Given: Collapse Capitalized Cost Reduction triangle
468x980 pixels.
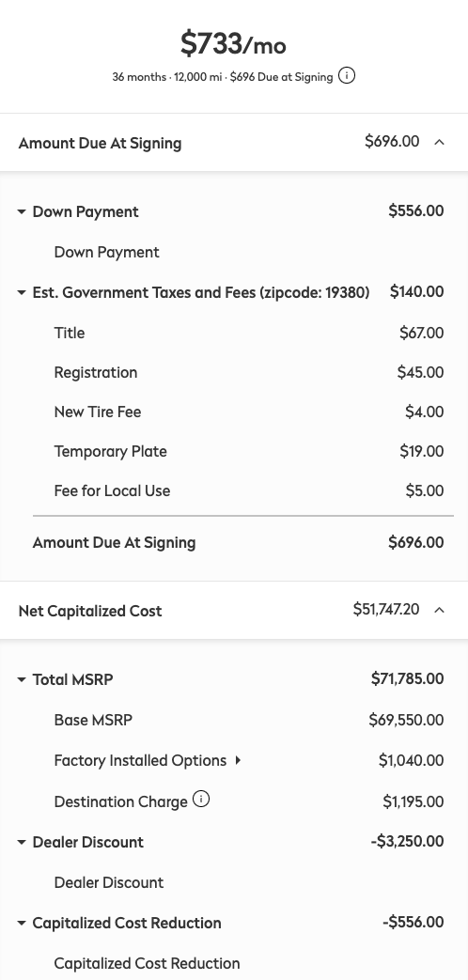Looking at the screenshot, I should (x=22, y=923).
